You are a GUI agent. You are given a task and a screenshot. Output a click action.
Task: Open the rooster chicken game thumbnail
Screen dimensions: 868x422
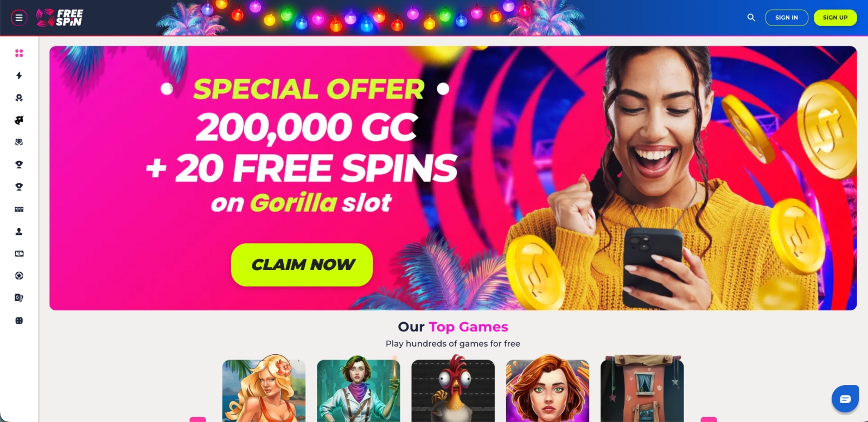453,388
